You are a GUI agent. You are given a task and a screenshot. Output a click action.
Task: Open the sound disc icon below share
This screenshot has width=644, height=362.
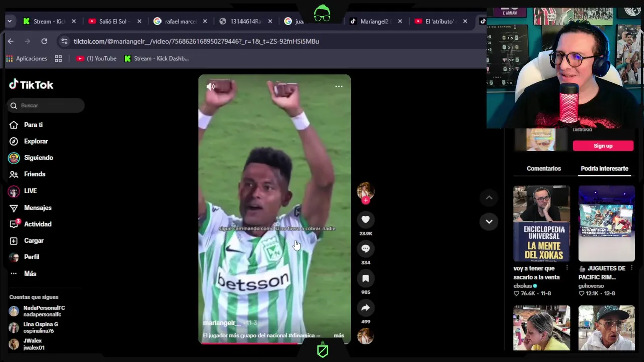tap(366, 336)
